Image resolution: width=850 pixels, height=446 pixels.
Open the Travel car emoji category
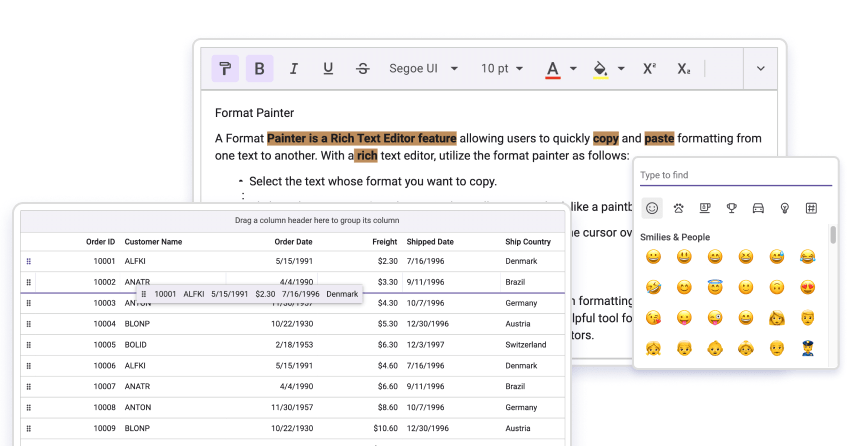758,208
